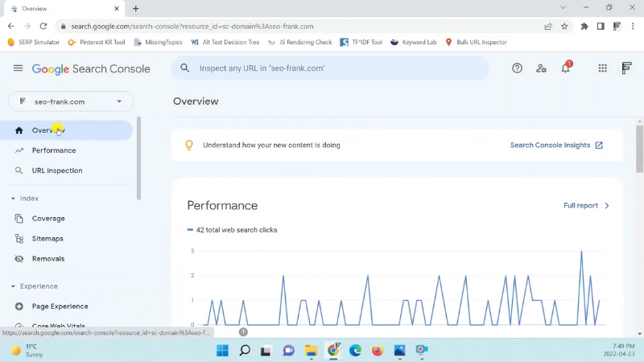
Task: Open Users and permissions icon
Action: point(541,68)
